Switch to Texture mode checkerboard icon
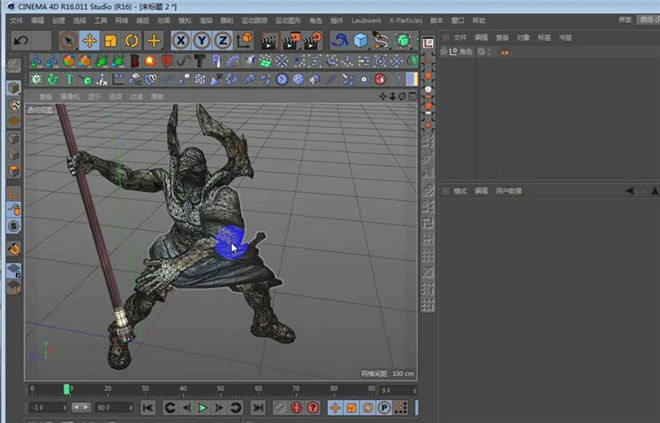This screenshot has width=660, height=423. click(14, 105)
